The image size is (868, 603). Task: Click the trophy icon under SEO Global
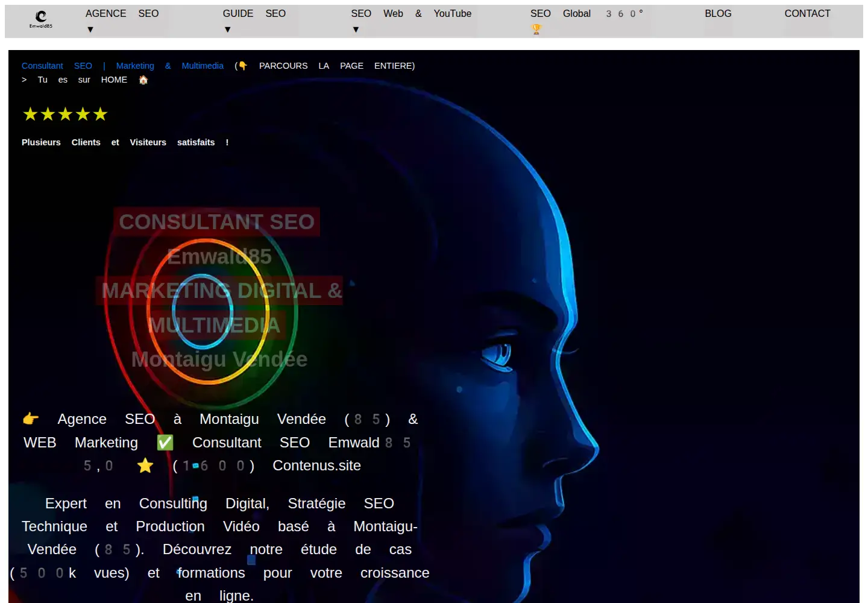(x=536, y=29)
